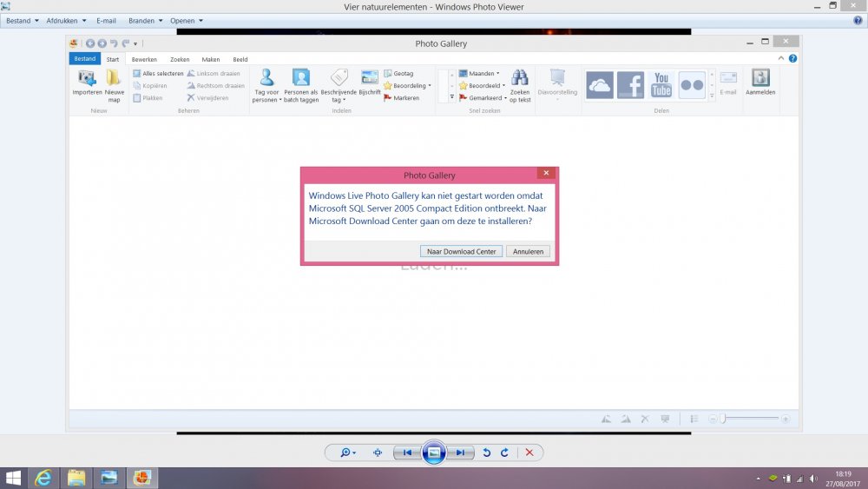Open Internet Explorer from the taskbar
This screenshot has height=489, width=868.
tap(42, 478)
